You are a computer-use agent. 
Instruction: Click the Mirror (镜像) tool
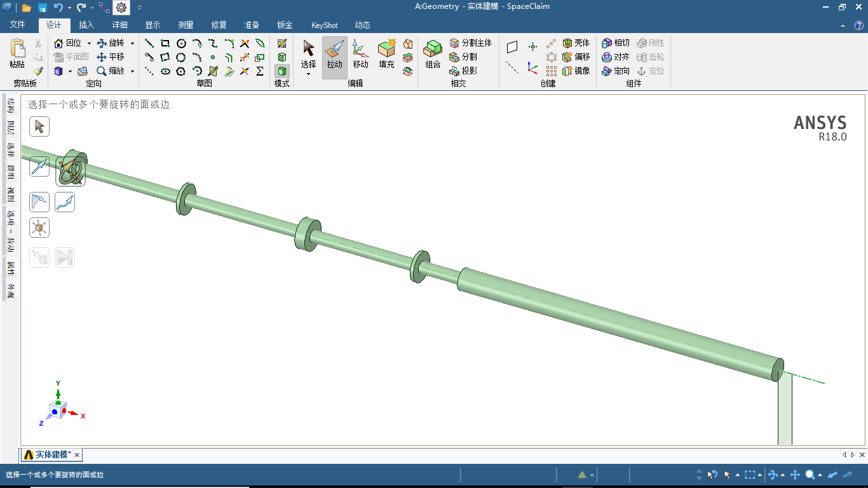[x=576, y=71]
